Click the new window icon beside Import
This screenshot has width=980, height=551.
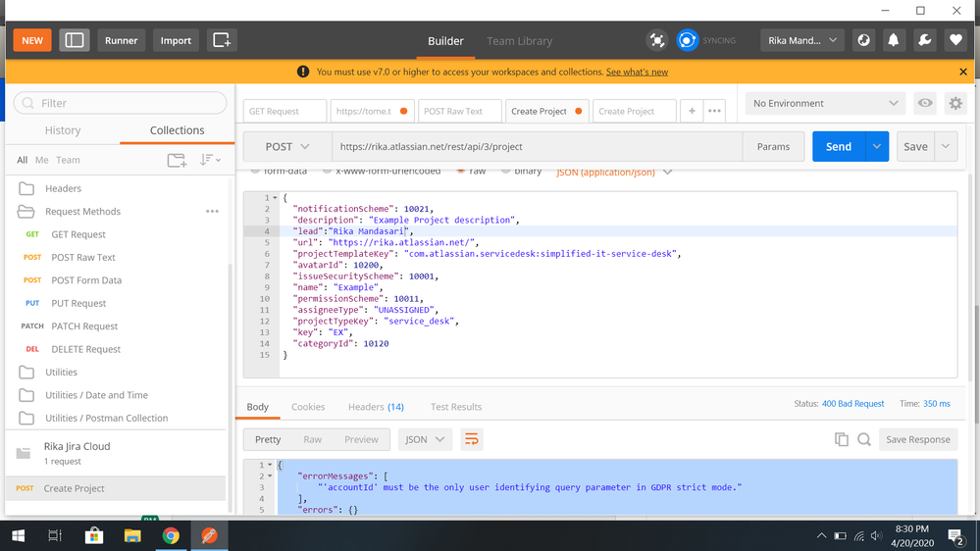click(x=222, y=40)
